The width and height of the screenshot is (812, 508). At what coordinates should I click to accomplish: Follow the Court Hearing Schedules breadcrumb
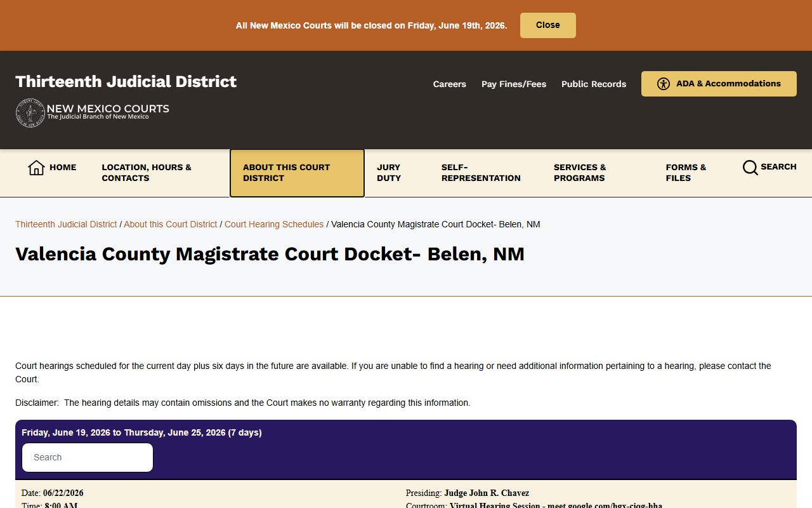click(274, 224)
